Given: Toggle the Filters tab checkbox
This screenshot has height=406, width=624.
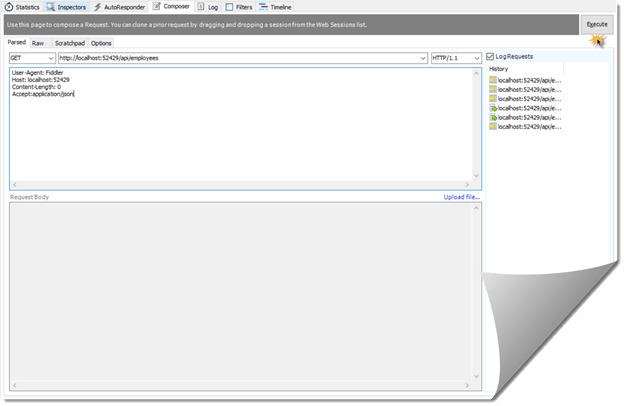Looking at the screenshot, I should point(229,7).
